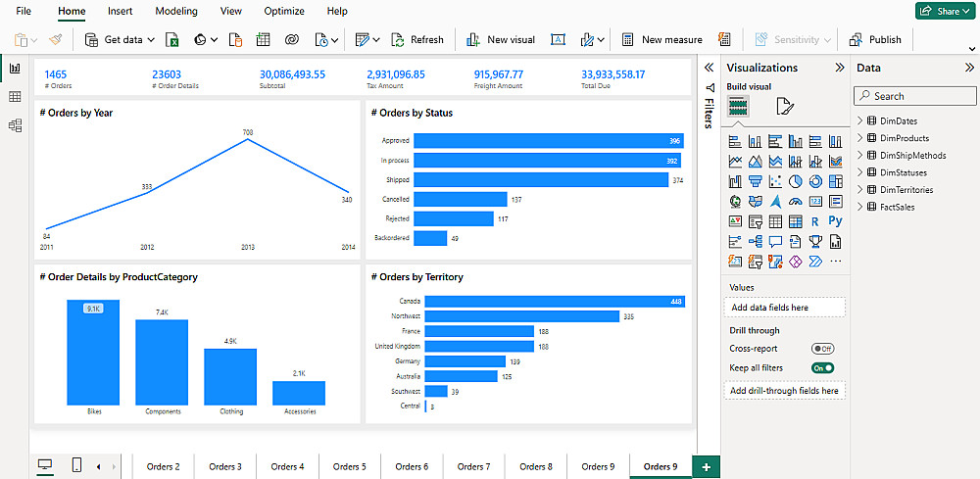
Task: Expand the FactSales table
Action: [x=859, y=207]
